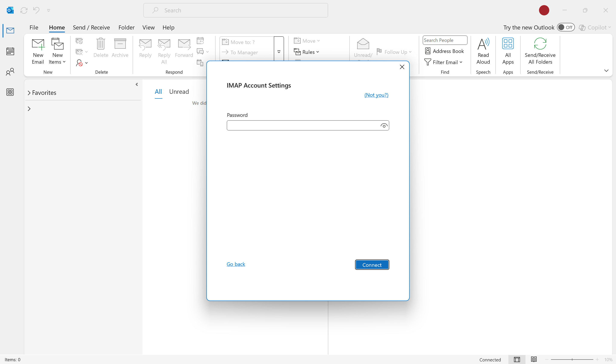Click the Copilot button
This screenshot has width=616, height=364.
595,28
